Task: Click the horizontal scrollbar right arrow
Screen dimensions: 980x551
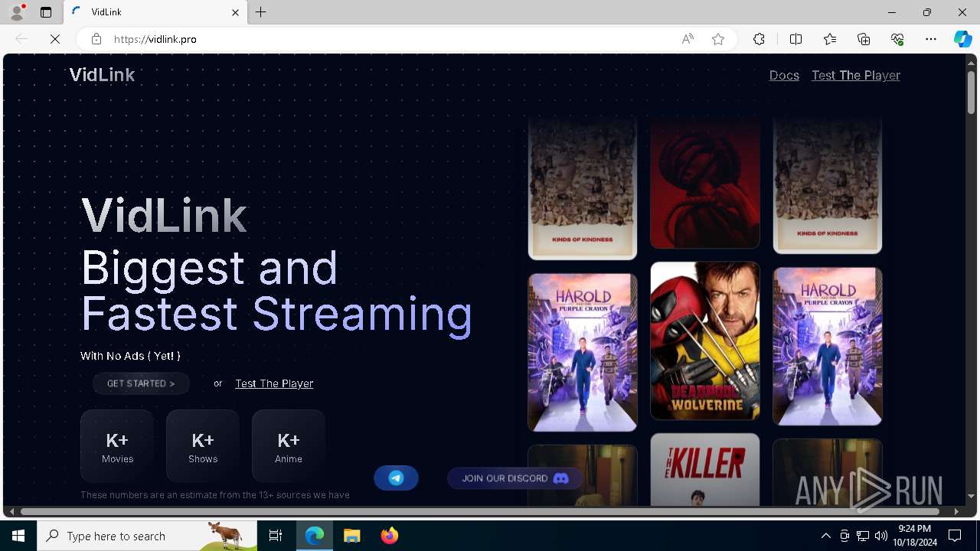Action: tap(956, 511)
